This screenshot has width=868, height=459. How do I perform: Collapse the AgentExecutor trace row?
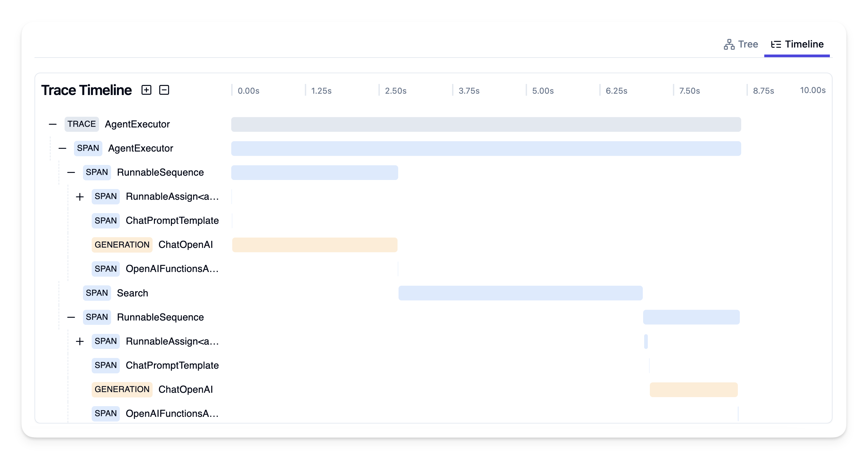[52, 124]
